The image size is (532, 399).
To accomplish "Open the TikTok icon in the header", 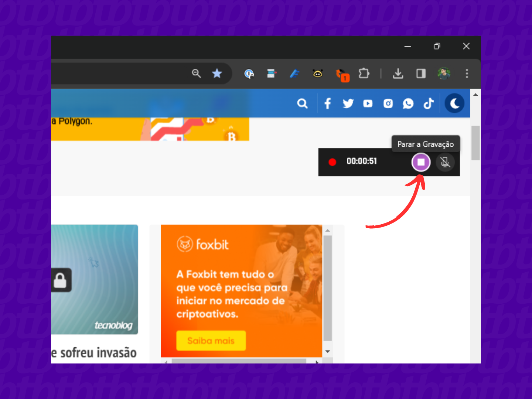I will (428, 103).
